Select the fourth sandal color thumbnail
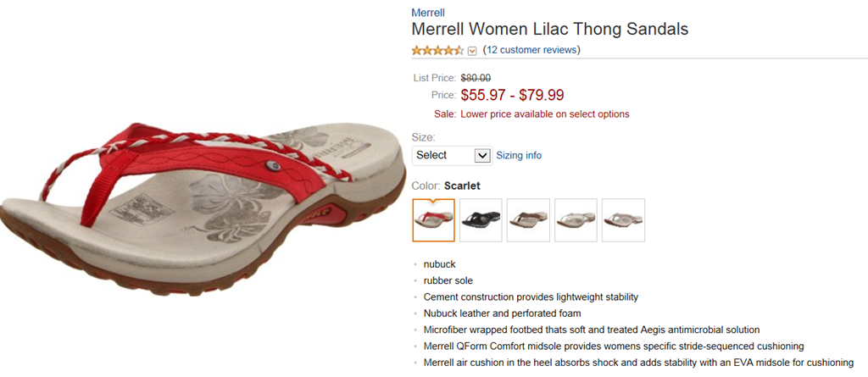This screenshot has width=868, height=377. 576,220
